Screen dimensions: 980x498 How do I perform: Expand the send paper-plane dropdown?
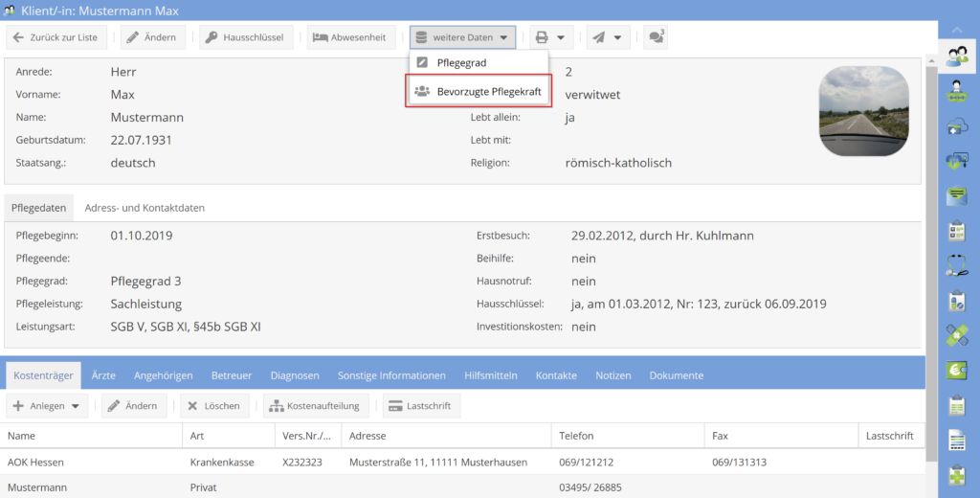pyautogui.click(x=608, y=37)
